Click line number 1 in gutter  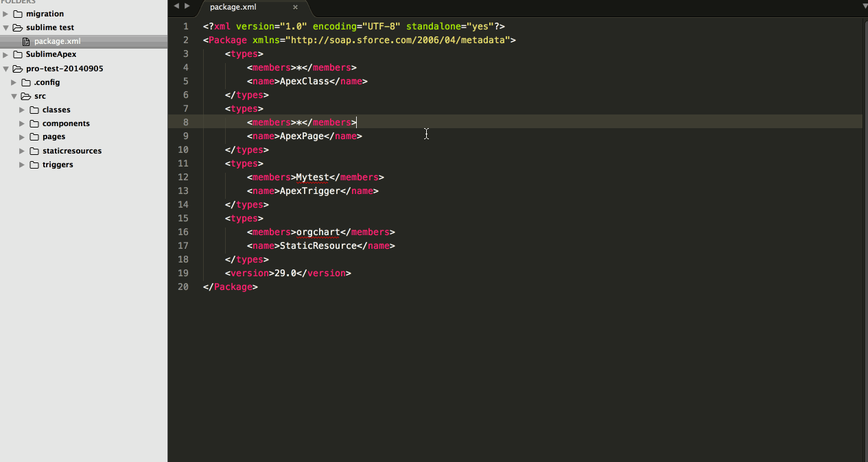click(x=186, y=26)
